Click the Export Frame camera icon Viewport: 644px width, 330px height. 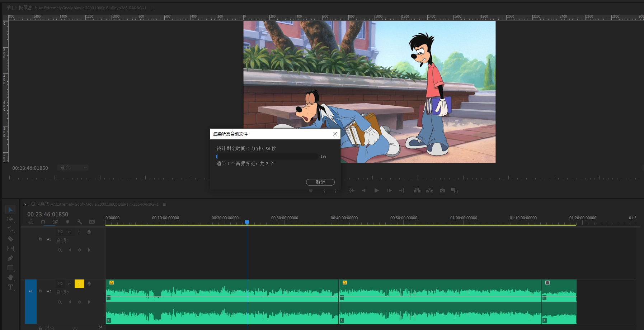(x=442, y=191)
